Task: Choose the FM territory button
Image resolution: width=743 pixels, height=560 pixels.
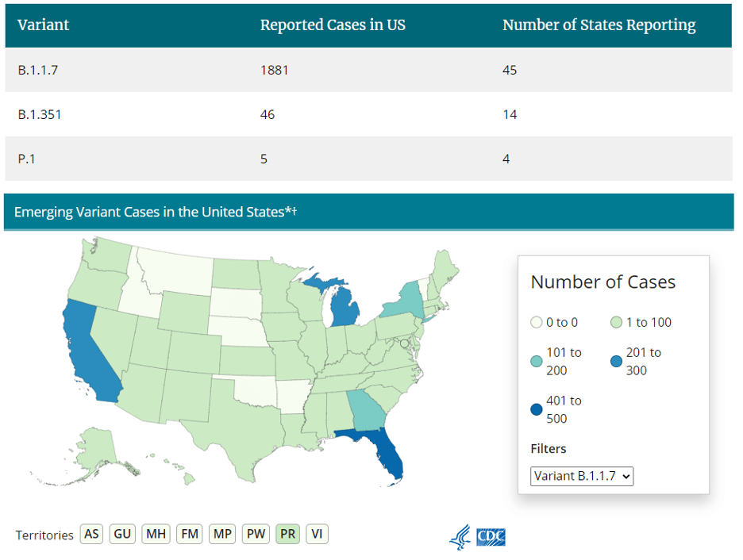Action: [x=190, y=534]
